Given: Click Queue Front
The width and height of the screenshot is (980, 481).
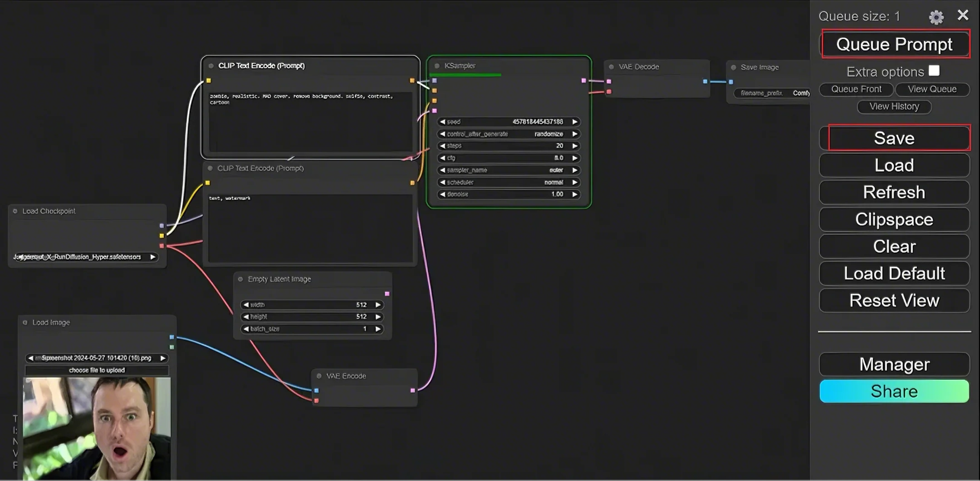Looking at the screenshot, I should click(x=856, y=89).
